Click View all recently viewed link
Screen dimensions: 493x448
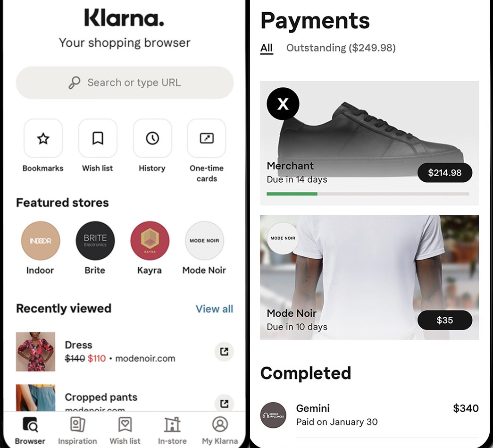click(215, 309)
